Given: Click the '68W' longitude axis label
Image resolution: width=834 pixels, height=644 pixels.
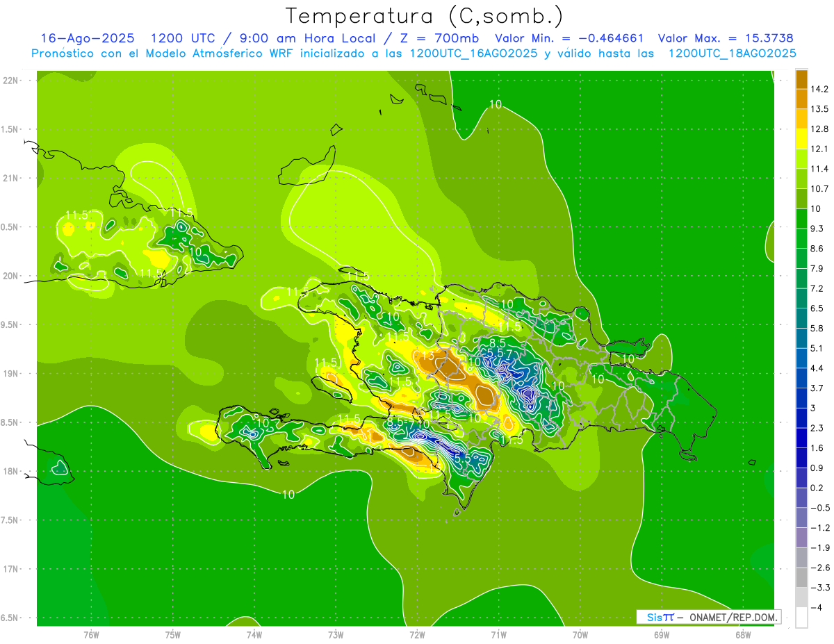Looking at the screenshot, I should tap(742, 634).
